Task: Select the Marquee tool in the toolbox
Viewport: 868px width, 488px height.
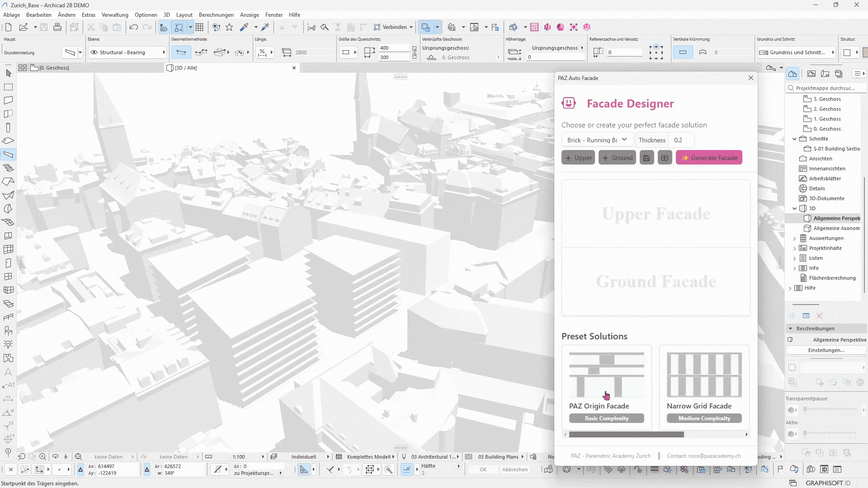Action: click(x=8, y=87)
